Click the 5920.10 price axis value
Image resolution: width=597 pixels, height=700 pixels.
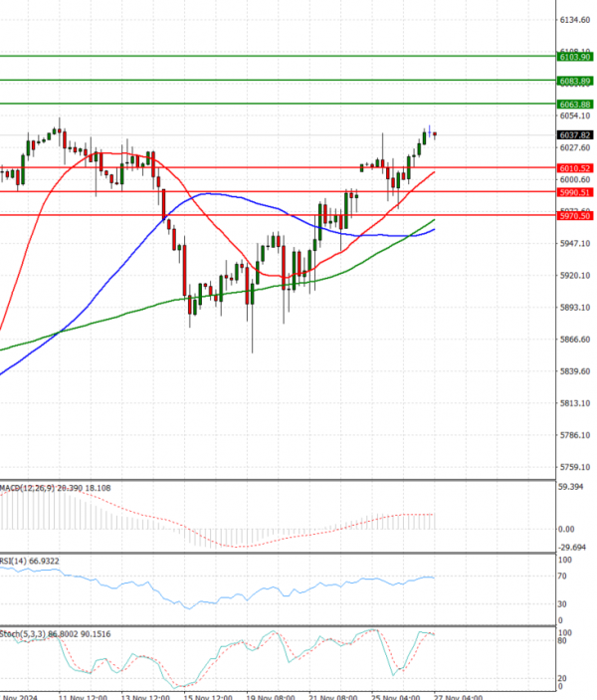point(575,276)
